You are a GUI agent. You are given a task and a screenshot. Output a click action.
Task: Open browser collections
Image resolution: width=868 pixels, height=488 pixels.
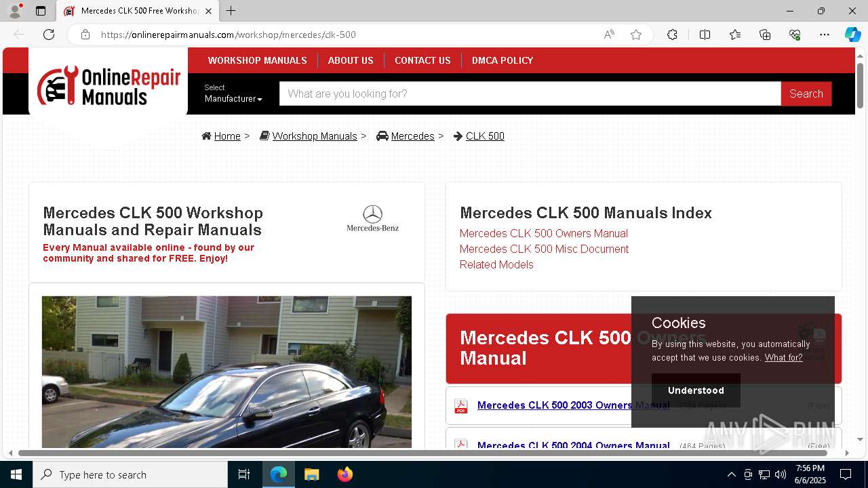coord(765,35)
